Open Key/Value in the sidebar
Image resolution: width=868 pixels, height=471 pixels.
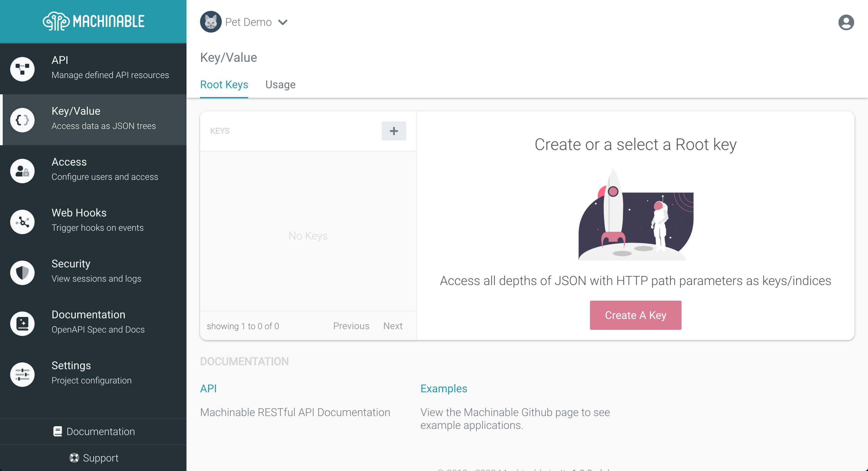(x=93, y=120)
